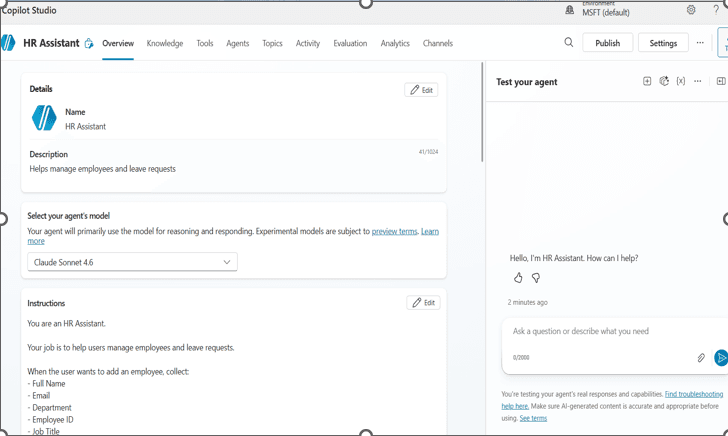The height and width of the screenshot is (436, 728).
Task: Click the Copilot Studio title text
Action: click(x=29, y=10)
